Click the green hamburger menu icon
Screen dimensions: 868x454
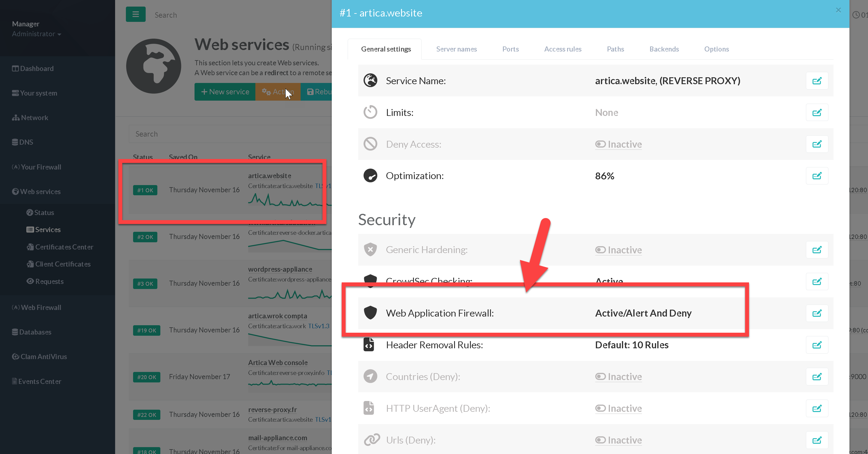(x=135, y=14)
